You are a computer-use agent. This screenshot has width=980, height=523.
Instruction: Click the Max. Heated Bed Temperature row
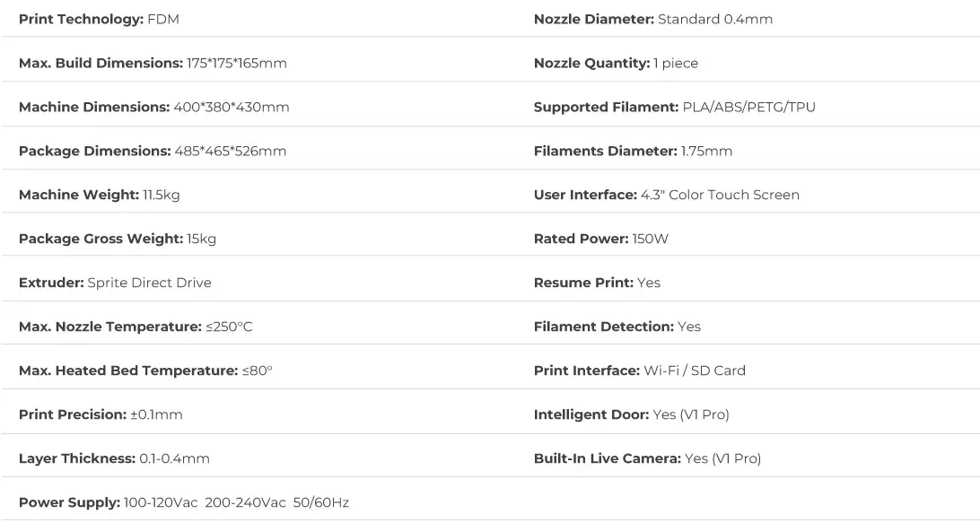(x=145, y=370)
